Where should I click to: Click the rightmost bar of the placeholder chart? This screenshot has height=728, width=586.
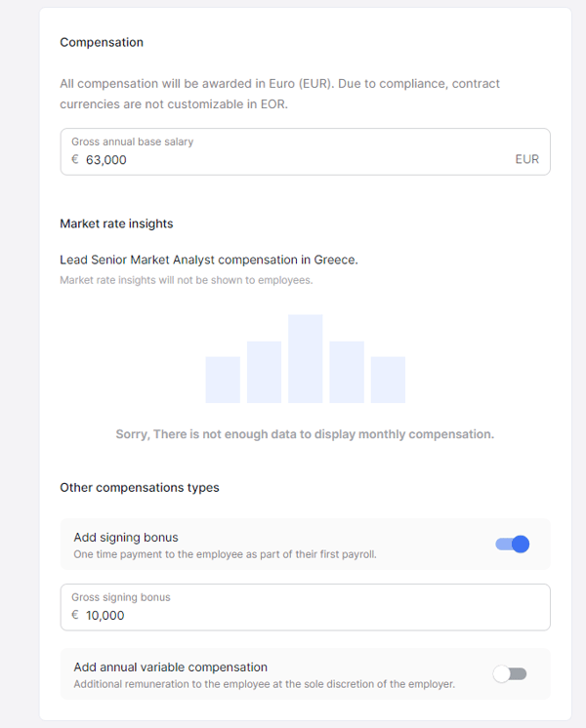coord(388,380)
